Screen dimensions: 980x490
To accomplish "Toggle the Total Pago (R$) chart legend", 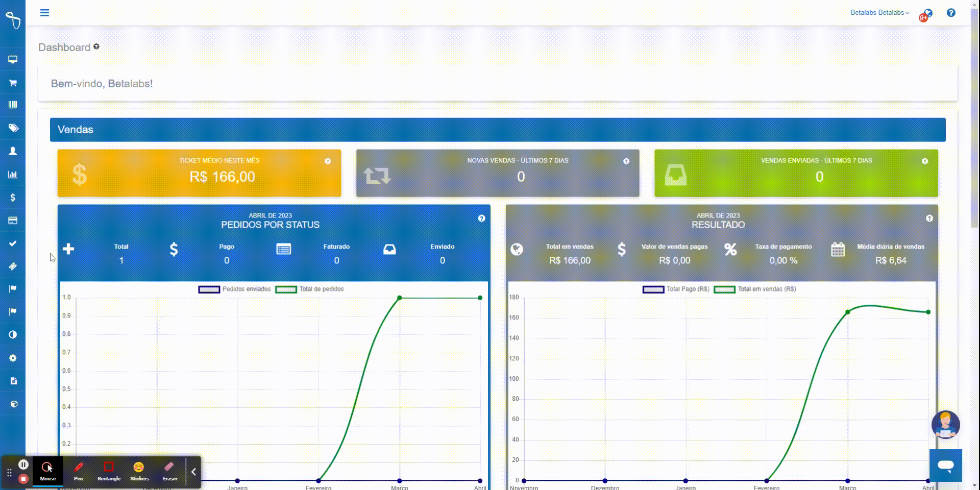I will click(676, 289).
